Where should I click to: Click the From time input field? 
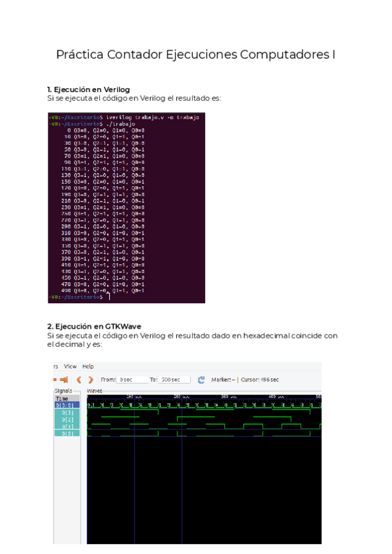[132, 380]
